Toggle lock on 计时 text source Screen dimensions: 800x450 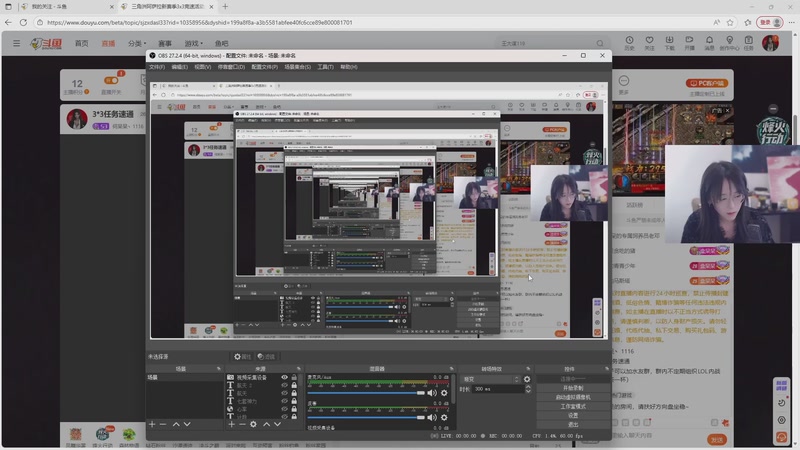[x=294, y=416]
